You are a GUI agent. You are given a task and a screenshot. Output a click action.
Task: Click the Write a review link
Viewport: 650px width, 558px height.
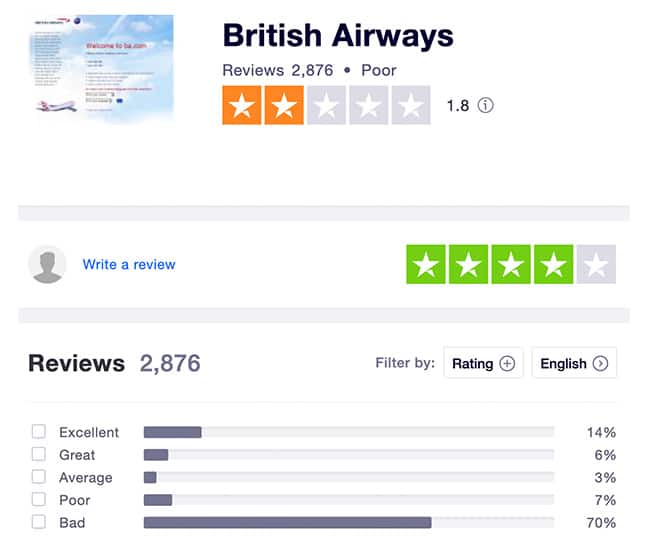point(129,264)
